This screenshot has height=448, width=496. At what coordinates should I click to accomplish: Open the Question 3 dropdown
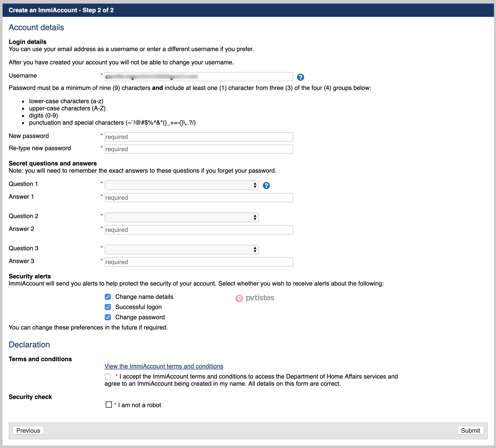(x=182, y=250)
